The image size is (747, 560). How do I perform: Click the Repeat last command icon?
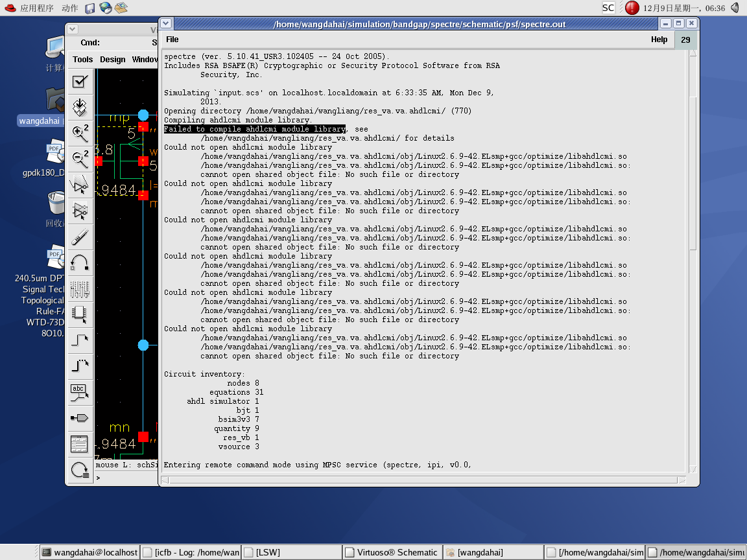[x=80, y=470]
